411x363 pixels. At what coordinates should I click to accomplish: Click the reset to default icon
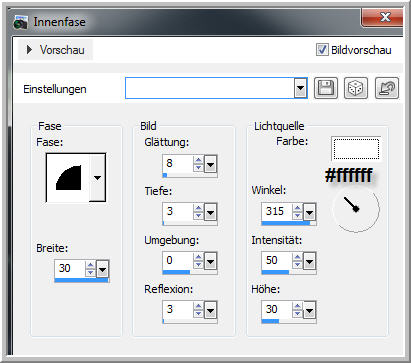click(x=387, y=88)
